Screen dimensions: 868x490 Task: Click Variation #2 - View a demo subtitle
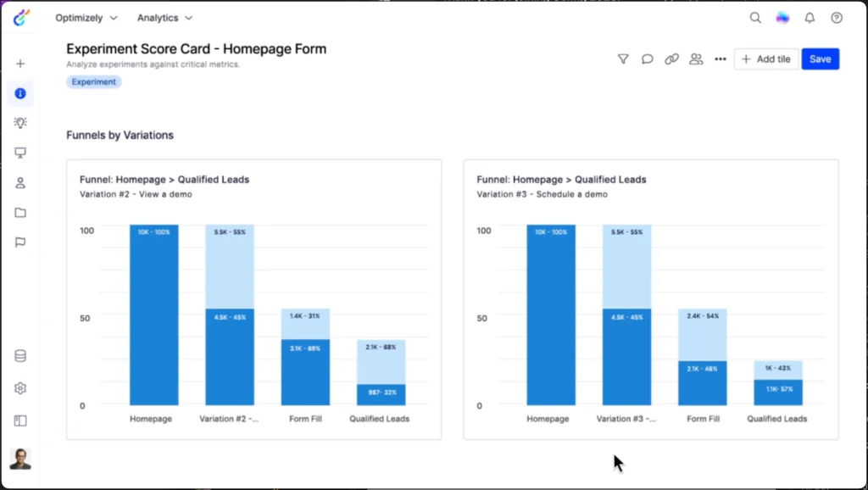tap(136, 194)
